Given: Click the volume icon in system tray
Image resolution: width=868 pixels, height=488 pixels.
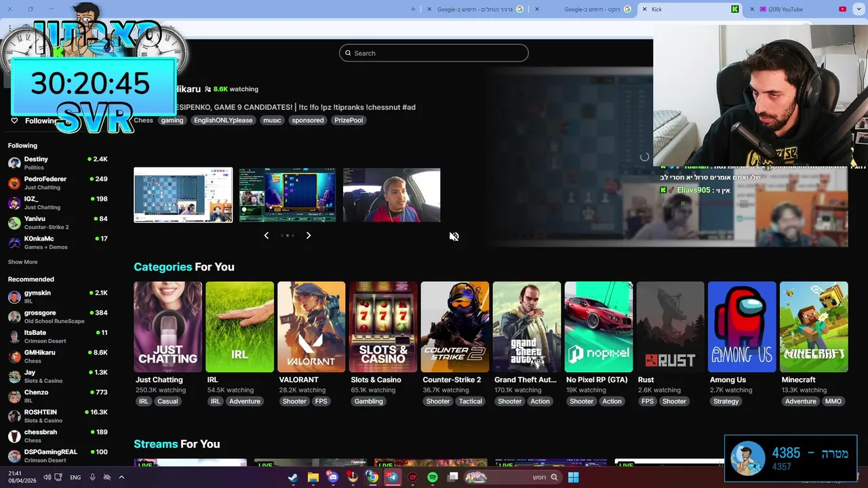Looking at the screenshot, I should pyautogui.click(x=47, y=477).
